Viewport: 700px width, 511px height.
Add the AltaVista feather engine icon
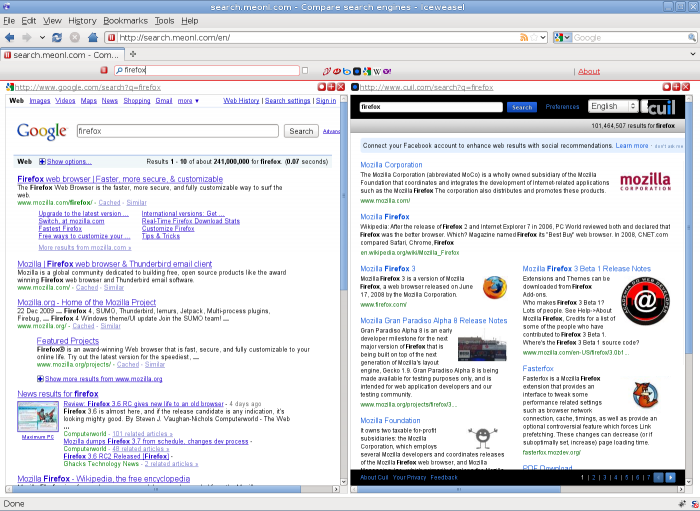(x=327, y=71)
